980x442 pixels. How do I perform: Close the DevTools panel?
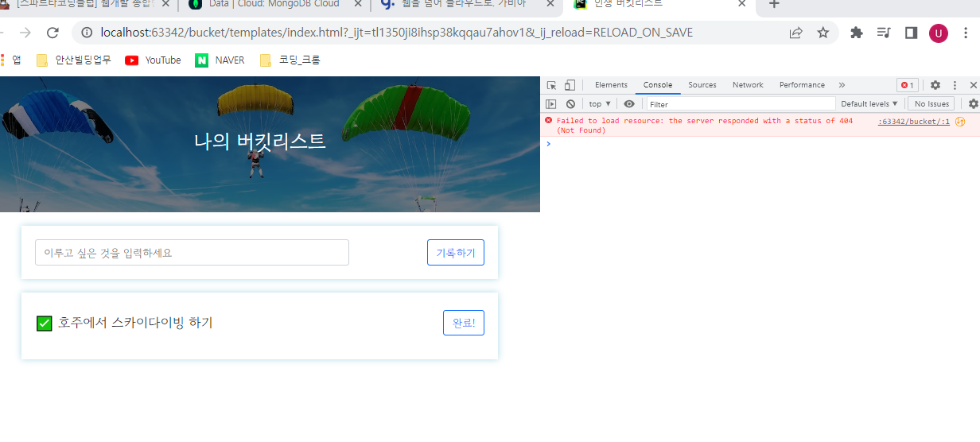click(x=973, y=85)
